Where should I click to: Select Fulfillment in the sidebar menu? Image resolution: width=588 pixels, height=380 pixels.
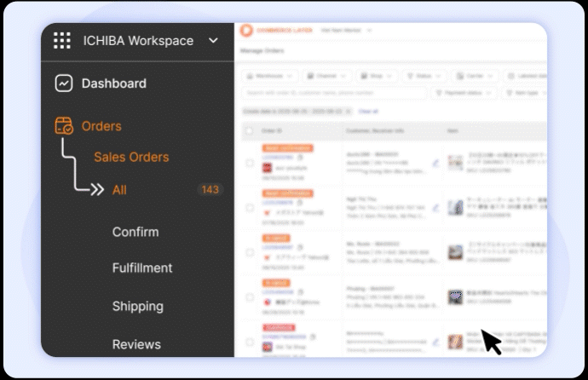coord(142,268)
